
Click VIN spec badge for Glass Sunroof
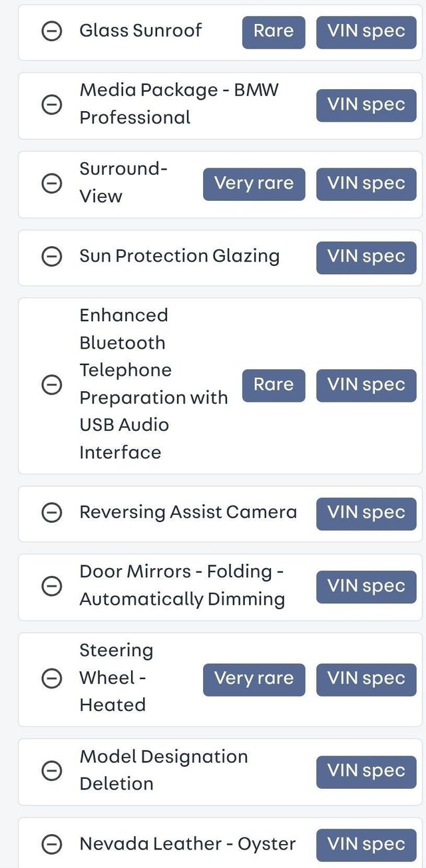(x=366, y=31)
